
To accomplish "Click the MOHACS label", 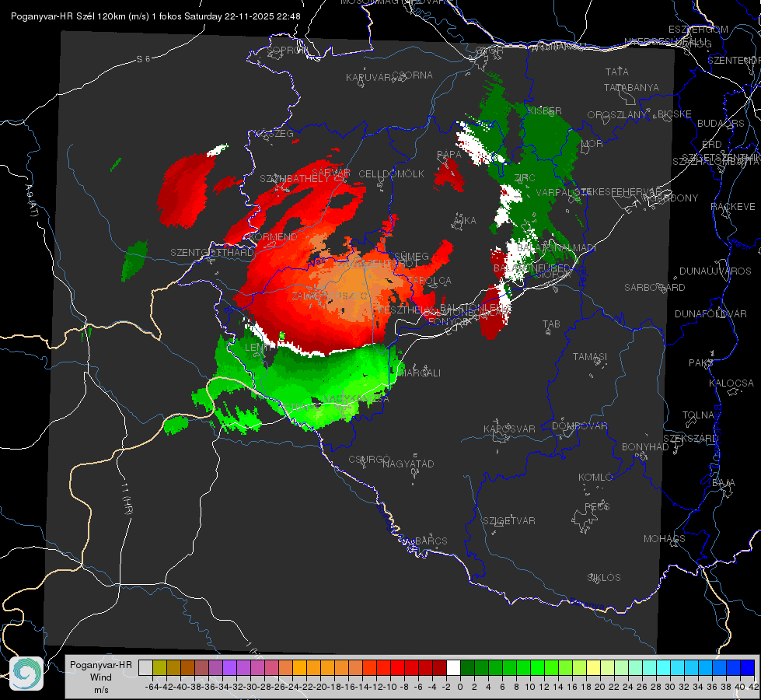I will (x=664, y=539).
